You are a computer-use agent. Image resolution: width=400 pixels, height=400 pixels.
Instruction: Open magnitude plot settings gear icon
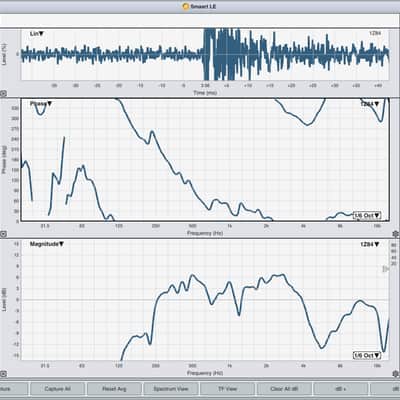396,373
